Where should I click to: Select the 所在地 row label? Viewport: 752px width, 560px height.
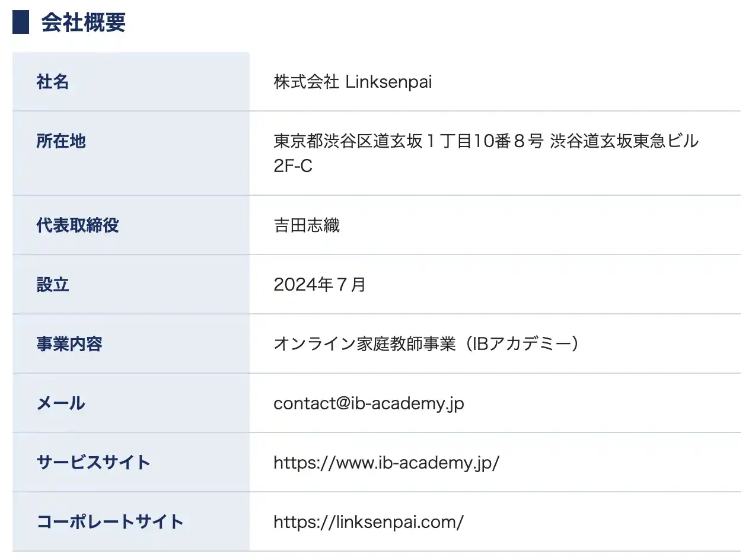point(61,141)
